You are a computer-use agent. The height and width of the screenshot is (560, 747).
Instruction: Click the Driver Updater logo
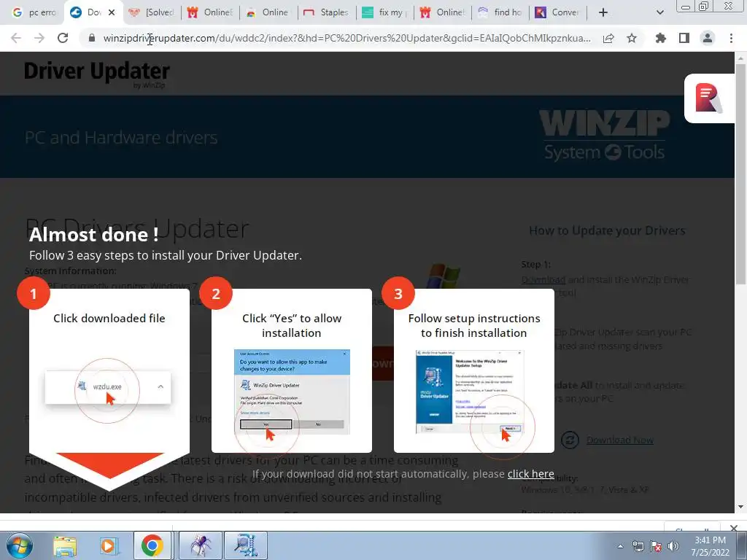97,74
